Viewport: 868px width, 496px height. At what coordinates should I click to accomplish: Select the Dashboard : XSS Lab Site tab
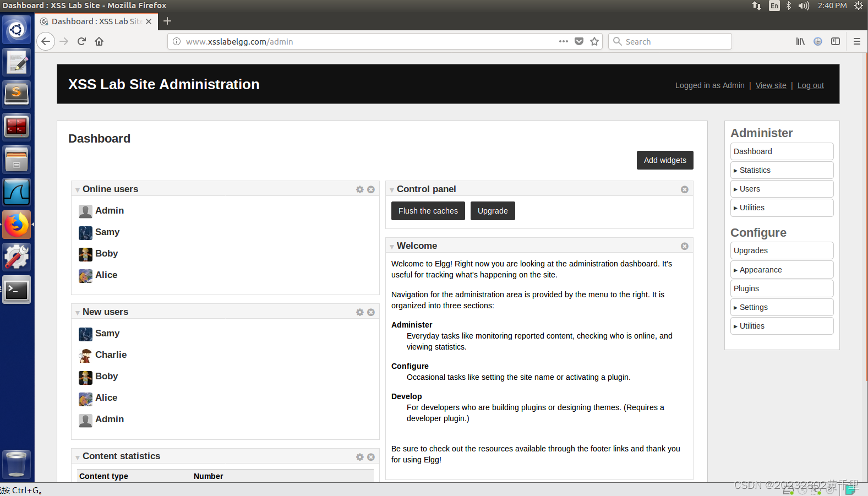(x=97, y=21)
